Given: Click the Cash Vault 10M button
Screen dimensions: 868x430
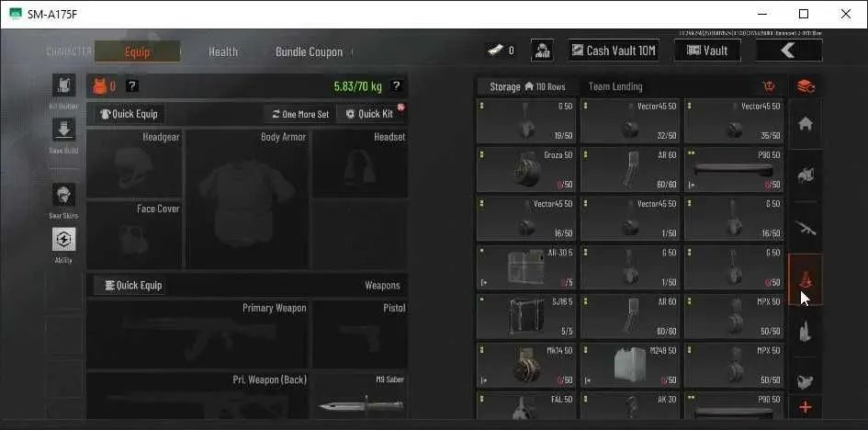Looking at the screenshot, I should (614, 51).
